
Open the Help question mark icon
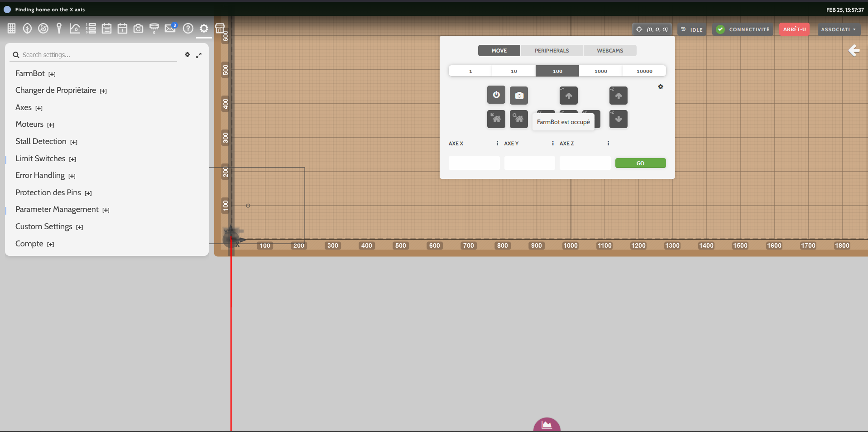click(x=188, y=29)
